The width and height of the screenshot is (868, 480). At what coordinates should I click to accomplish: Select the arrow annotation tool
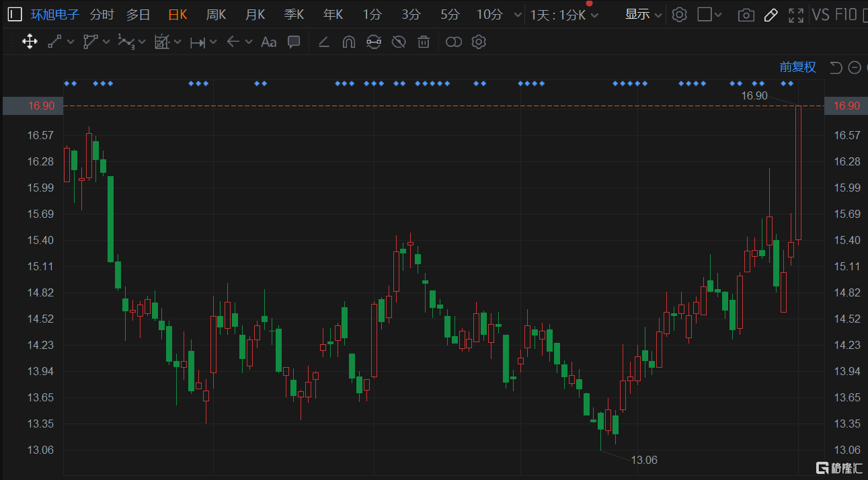click(233, 42)
